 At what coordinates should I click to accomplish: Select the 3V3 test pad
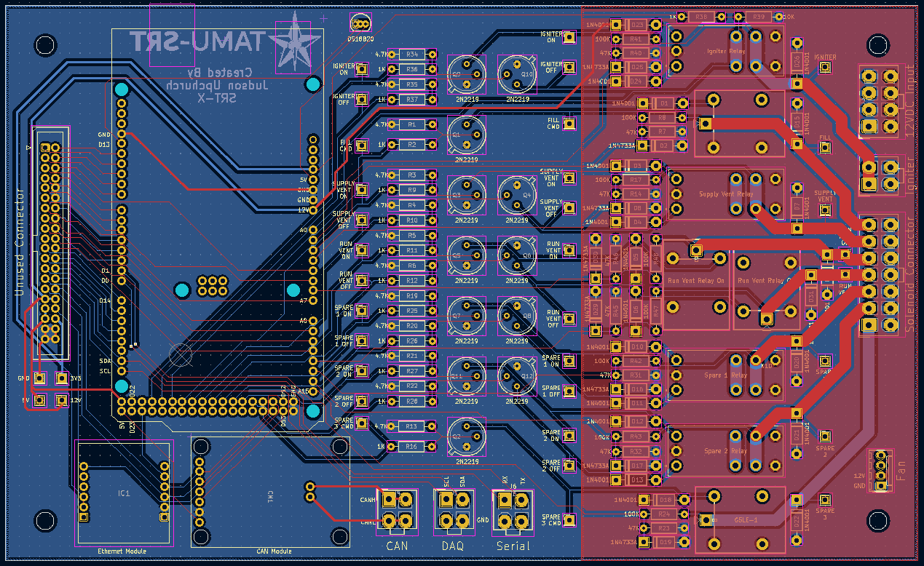click(x=62, y=378)
